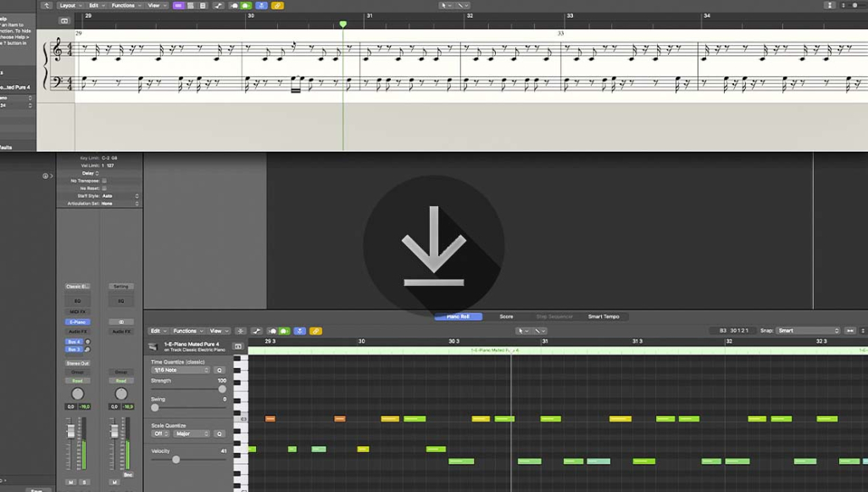The height and width of the screenshot is (492, 868).
Task: Switch to the Smart Tempo tab
Action: pyautogui.click(x=604, y=316)
